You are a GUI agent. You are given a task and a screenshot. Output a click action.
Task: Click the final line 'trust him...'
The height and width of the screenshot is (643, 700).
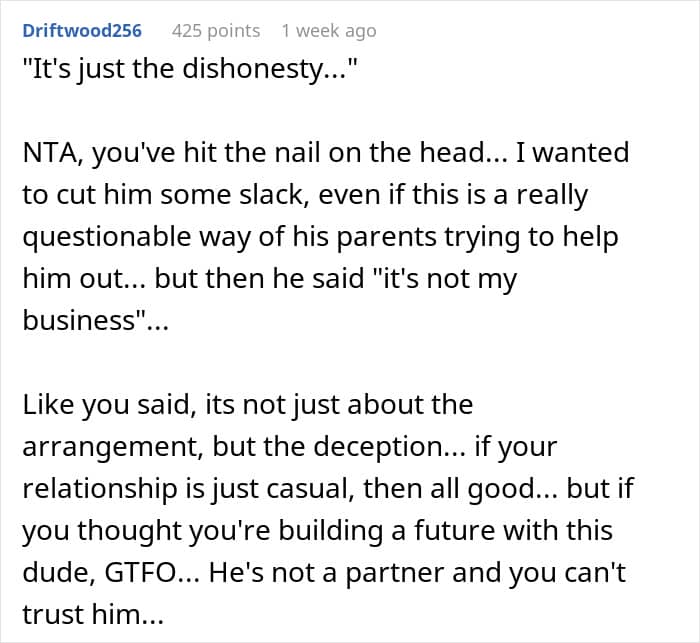coord(93,615)
